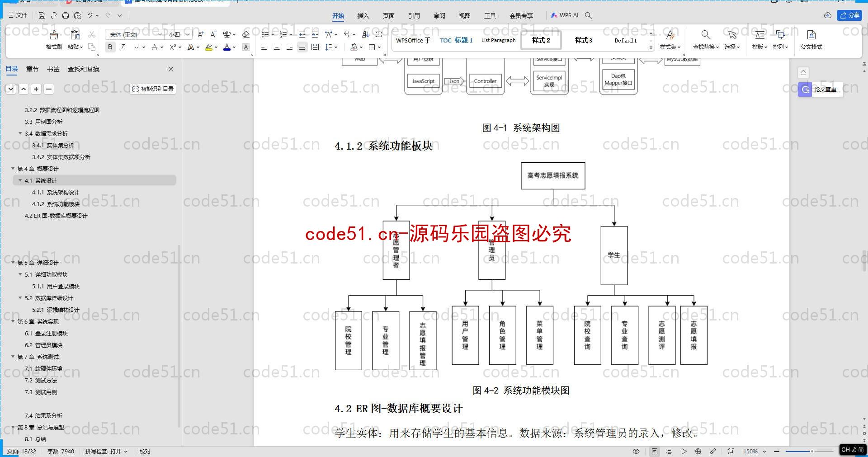Toggle Underline formatting
Image resolution: width=868 pixels, height=457 pixels.
tap(136, 47)
